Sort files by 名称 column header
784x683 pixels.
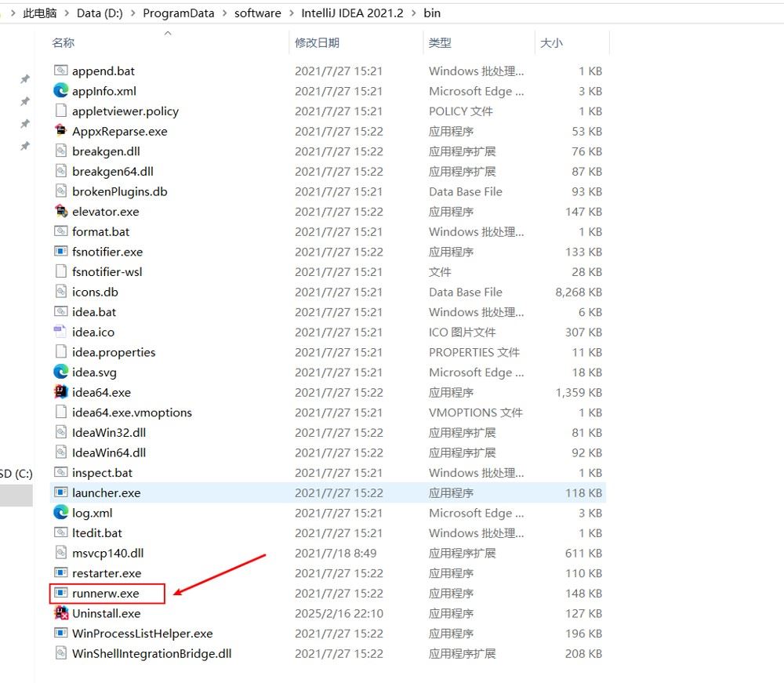[64, 43]
